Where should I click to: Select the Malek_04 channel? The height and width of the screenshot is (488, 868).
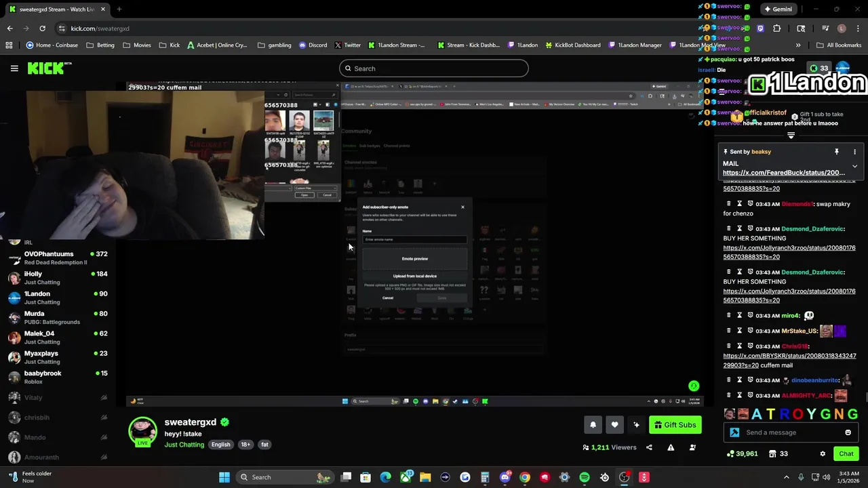click(58, 338)
